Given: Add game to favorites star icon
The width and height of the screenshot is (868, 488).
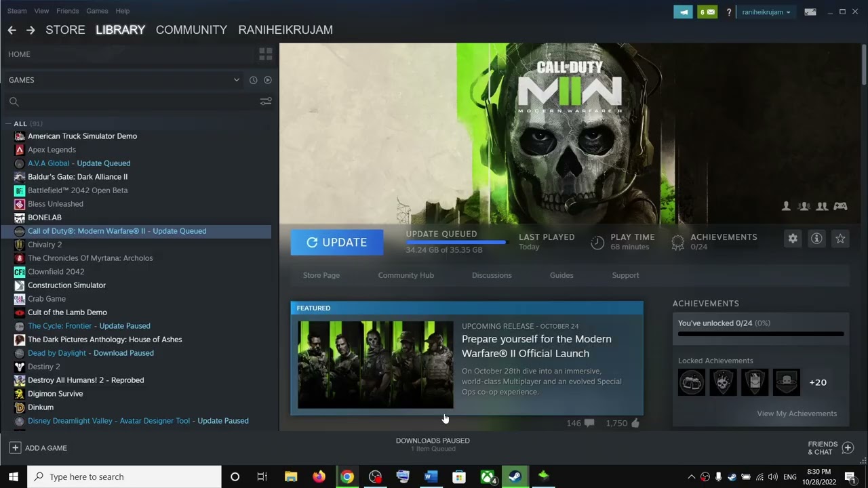Looking at the screenshot, I should coord(840,239).
